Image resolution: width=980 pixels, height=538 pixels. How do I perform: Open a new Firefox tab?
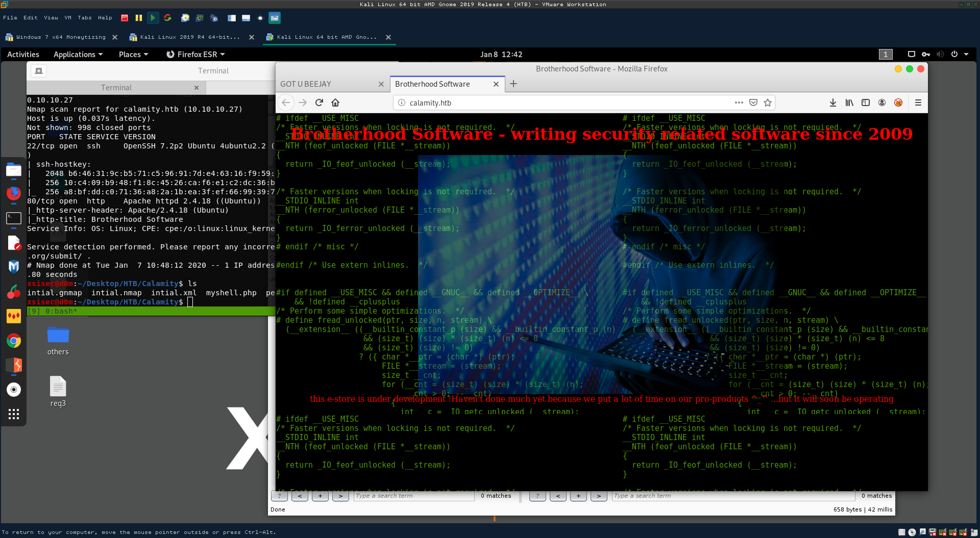pyautogui.click(x=513, y=84)
